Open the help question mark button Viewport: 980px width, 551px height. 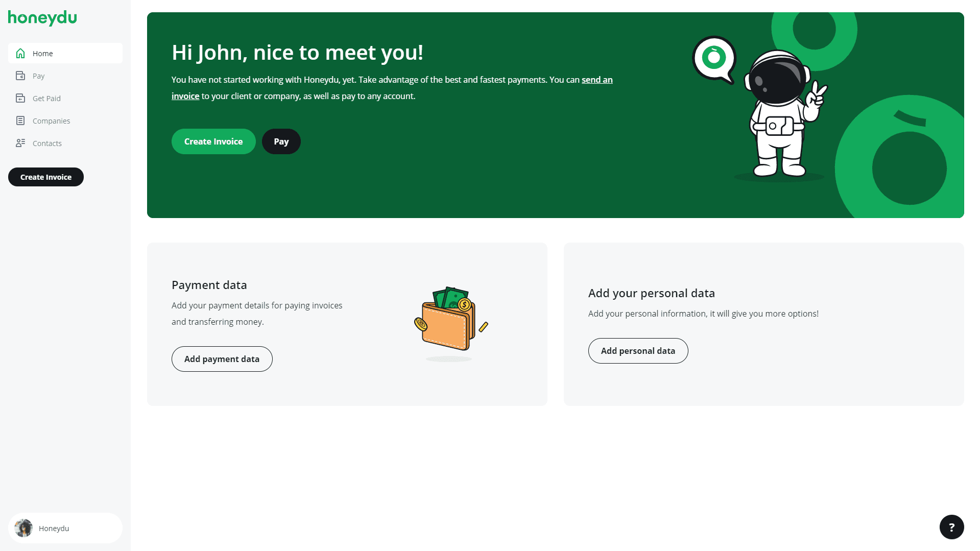coord(951,527)
